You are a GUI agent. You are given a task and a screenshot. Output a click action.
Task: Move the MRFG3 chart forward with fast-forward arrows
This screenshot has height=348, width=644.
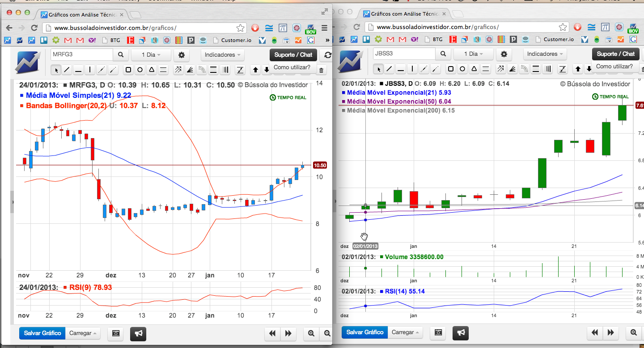[288, 333]
